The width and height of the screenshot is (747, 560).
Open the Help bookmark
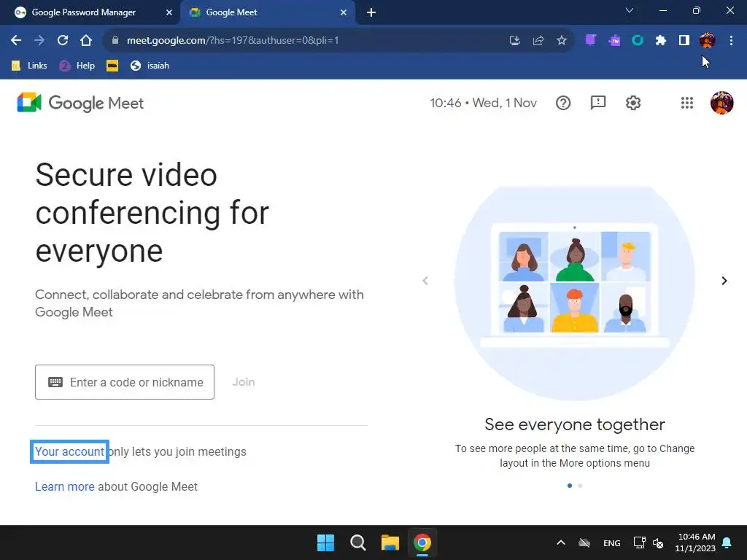click(x=77, y=65)
